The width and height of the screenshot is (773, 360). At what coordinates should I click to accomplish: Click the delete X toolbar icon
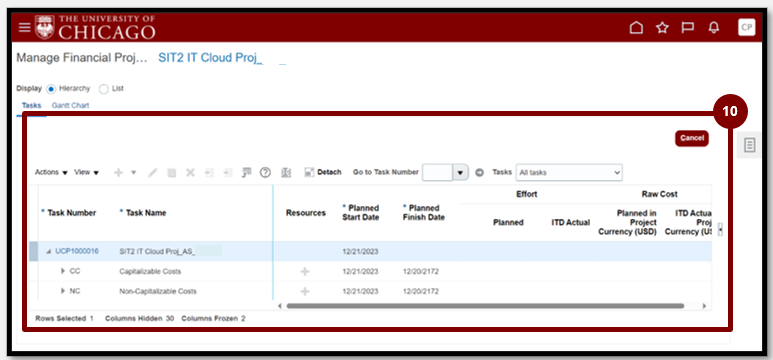click(x=190, y=173)
